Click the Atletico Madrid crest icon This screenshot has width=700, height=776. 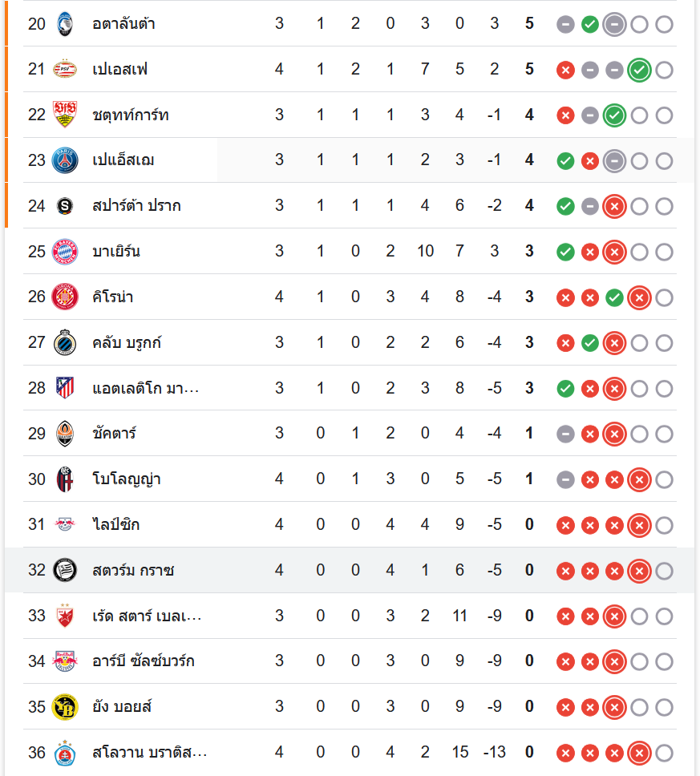pyautogui.click(x=65, y=389)
